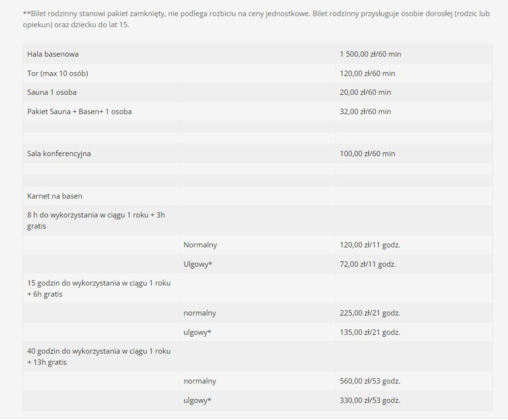The image size is (508, 420).
Task: Click the 120,00 zł/60 min price
Action: pos(367,73)
